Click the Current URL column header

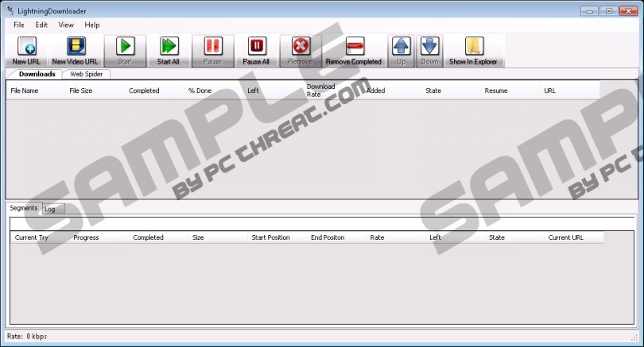coord(574,237)
